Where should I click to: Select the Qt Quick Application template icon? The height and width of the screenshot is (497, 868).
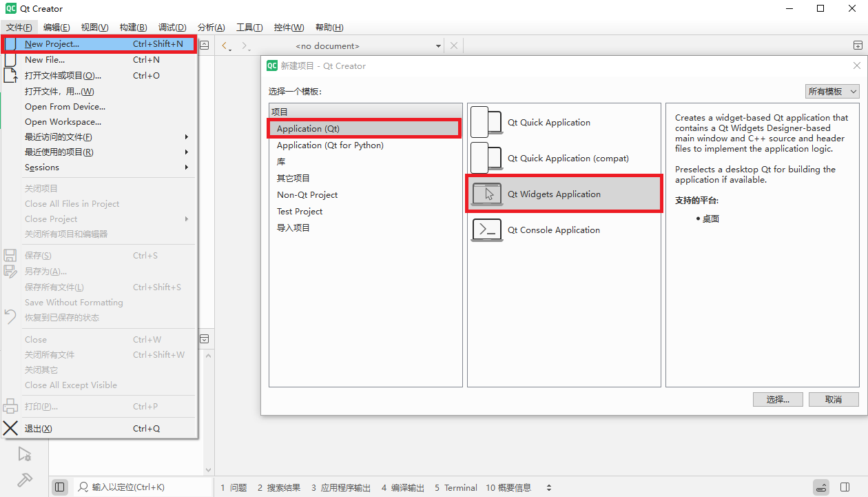487,122
